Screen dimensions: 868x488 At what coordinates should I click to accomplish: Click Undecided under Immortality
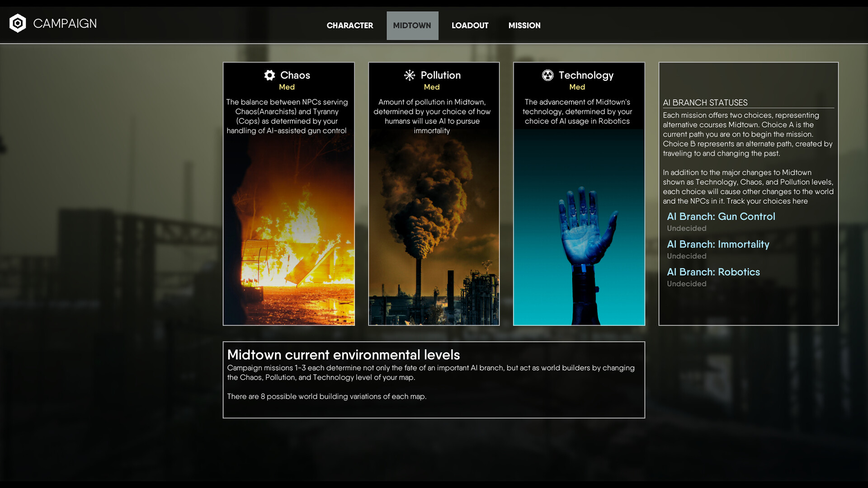686,256
